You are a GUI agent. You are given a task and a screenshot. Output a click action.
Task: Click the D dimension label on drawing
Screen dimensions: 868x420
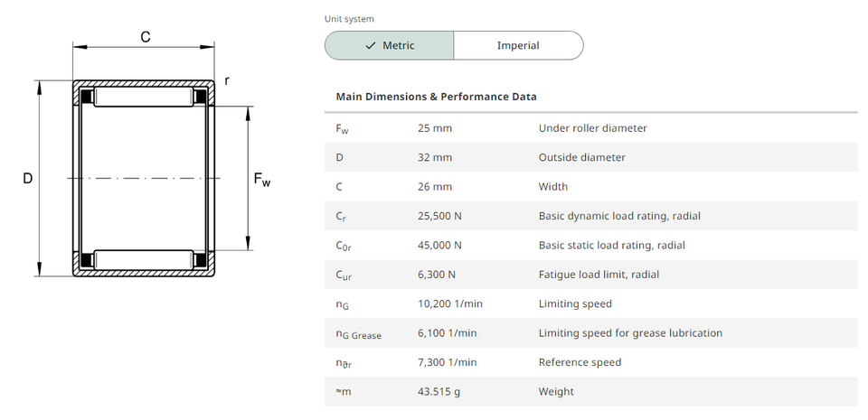tap(27, 179)
